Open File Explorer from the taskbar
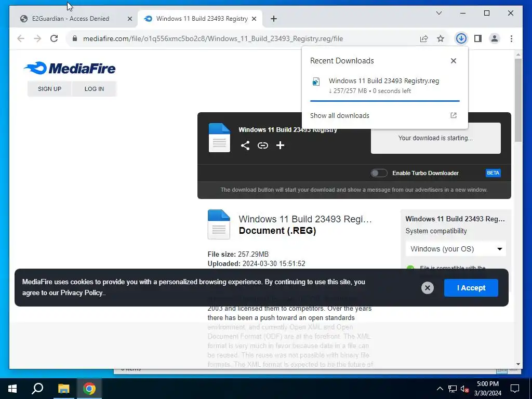 pyautogui.click(x=63, y=389)
